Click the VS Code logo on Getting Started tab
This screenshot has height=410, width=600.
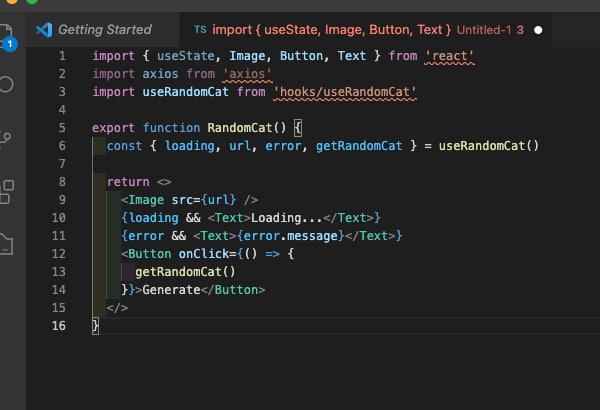coord(44,30)
